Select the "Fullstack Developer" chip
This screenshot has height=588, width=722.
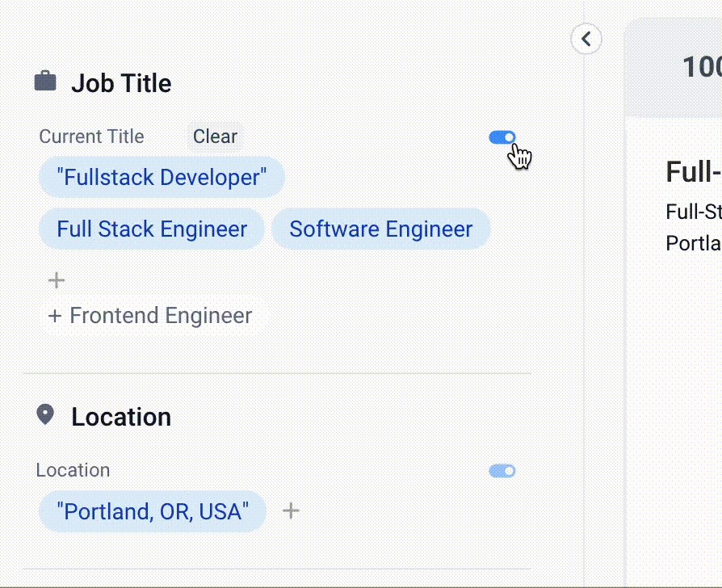point(162,177)
